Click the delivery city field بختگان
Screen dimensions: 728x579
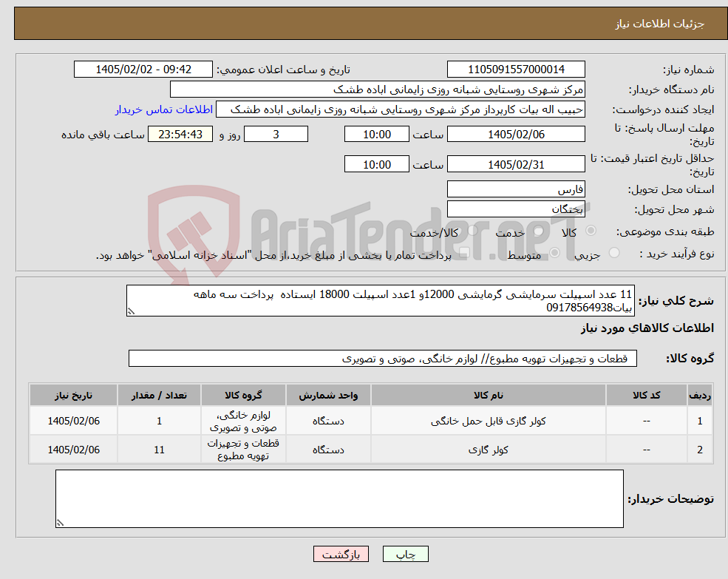pyautogui.click(x=516, y=209)
